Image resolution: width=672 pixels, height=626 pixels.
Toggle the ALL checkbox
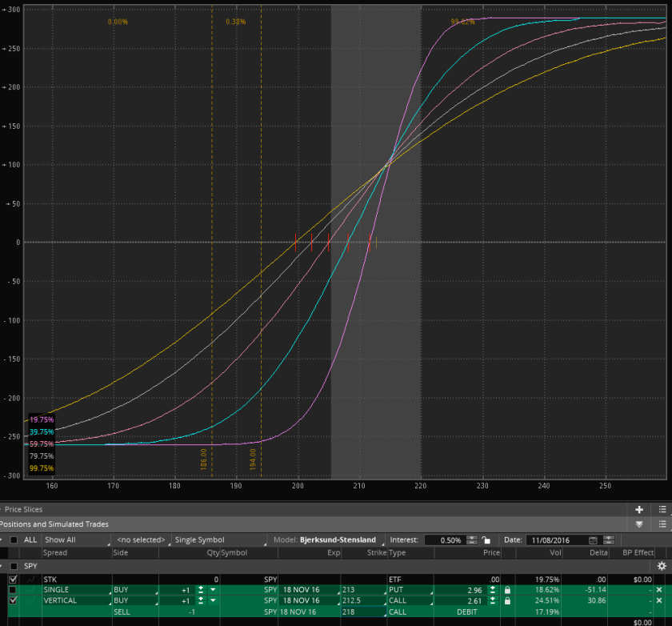point(14,540)
